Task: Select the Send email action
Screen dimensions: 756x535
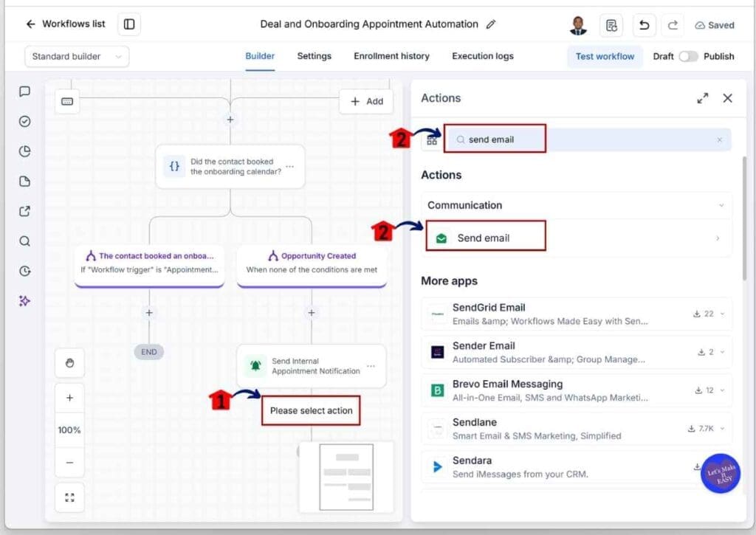Action: [577, 238]
